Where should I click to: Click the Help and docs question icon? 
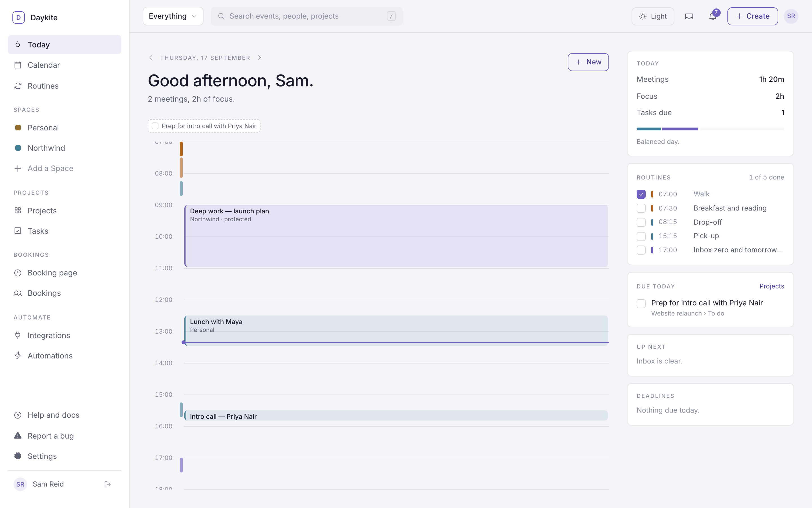[18, 415]
